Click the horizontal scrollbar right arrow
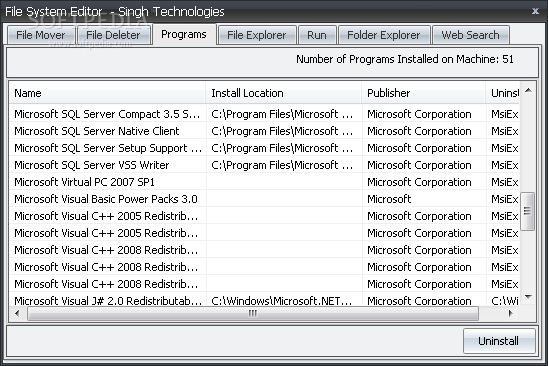The height and width of the screenshot is (366, 548). [x=511, y=314]
